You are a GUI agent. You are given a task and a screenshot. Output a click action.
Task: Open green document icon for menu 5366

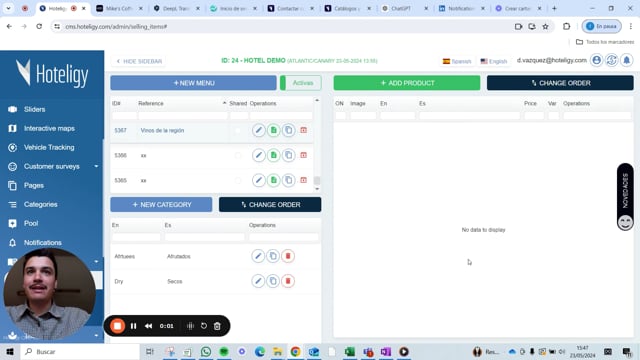(x=273, y=155)
